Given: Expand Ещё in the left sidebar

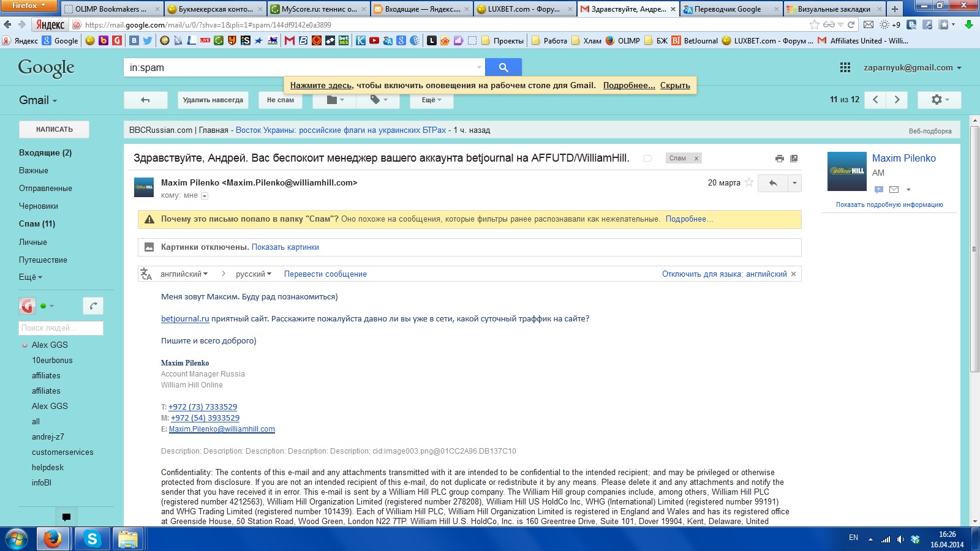Looking at the screenshot, I should pyautogui.click(x=31, y=277).
